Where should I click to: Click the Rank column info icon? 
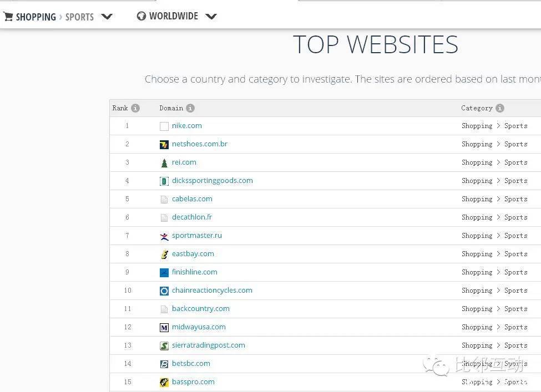click(135, 108)
